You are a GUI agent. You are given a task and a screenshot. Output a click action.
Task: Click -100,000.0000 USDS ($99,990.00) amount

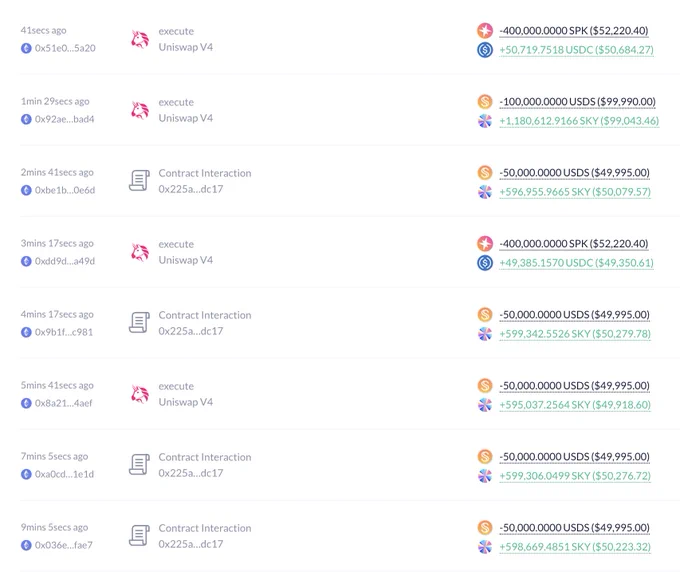(x=577, y=102)
